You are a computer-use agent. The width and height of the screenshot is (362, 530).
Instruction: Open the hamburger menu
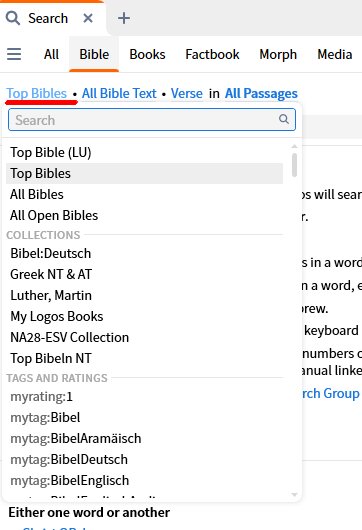pos(14,54)
